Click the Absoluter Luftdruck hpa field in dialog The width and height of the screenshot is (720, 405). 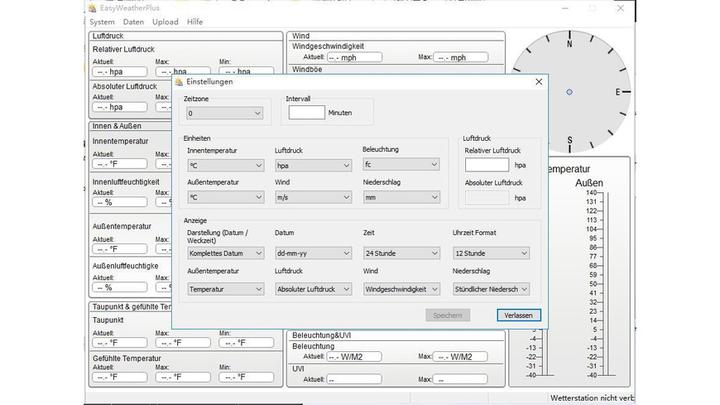point(487,198)
